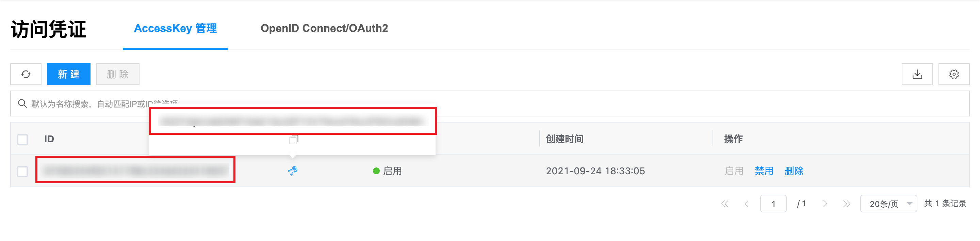Click the next page arrow
980x241 pixels.
coord(825,204)
